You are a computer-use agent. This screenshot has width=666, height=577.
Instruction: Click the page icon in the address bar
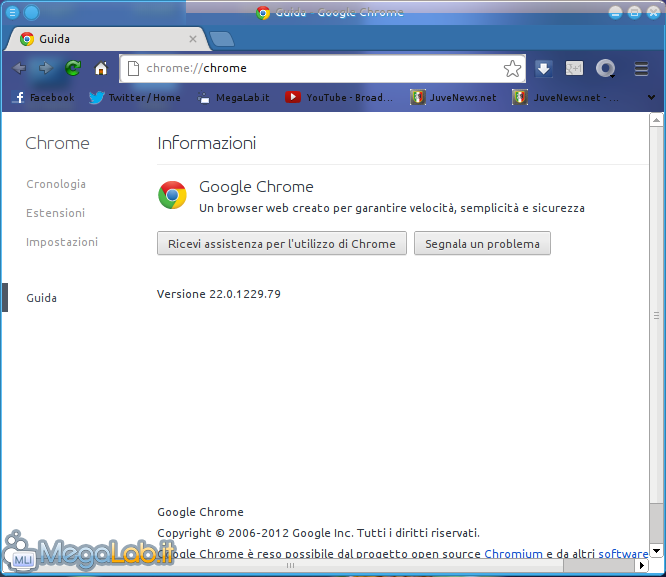(133, 68)
